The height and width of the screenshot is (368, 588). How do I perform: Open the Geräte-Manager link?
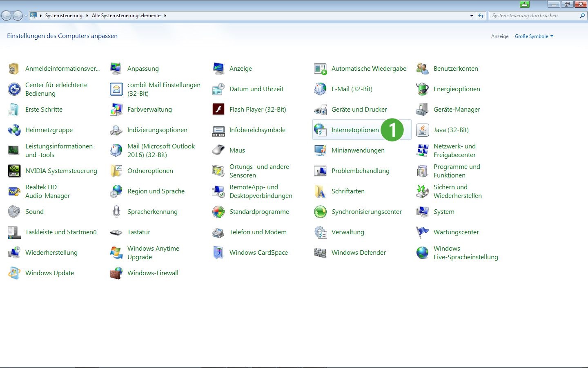[x=457, y=110]
